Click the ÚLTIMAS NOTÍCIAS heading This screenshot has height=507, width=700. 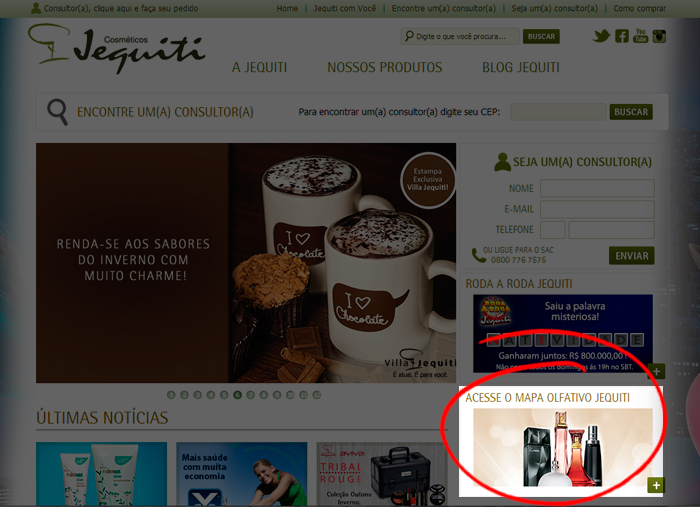click(x=102, y=418)
